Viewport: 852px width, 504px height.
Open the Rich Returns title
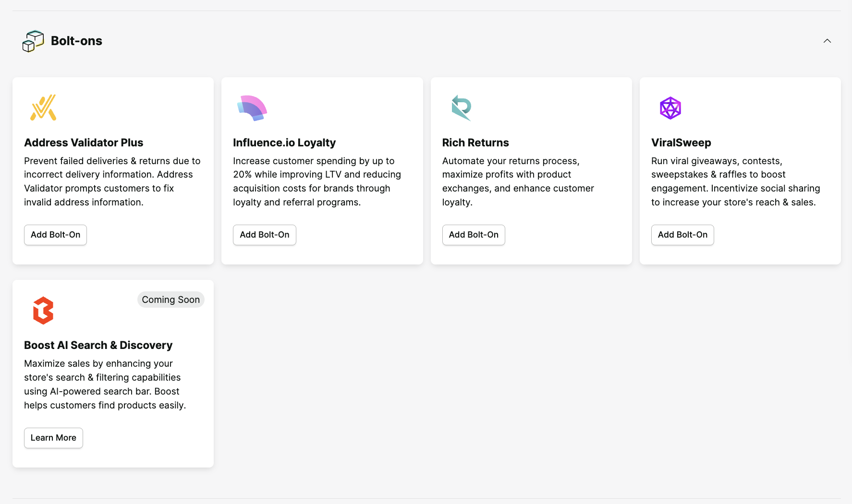475,143
